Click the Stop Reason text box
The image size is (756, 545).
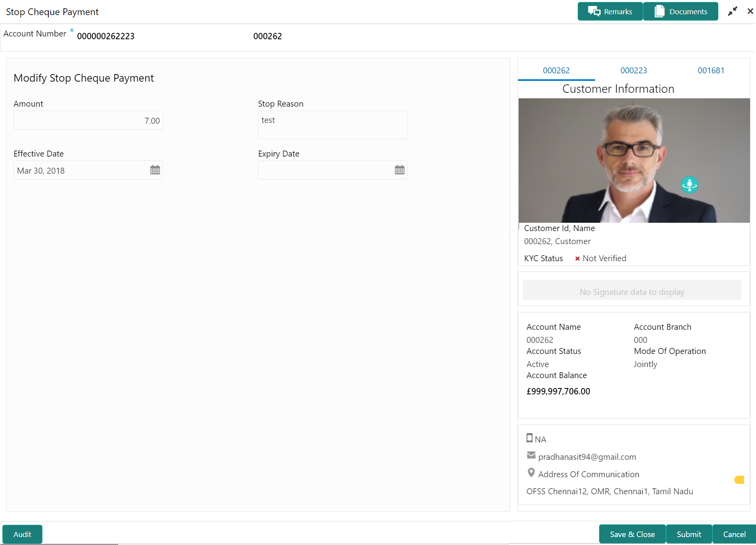(333, 125)
